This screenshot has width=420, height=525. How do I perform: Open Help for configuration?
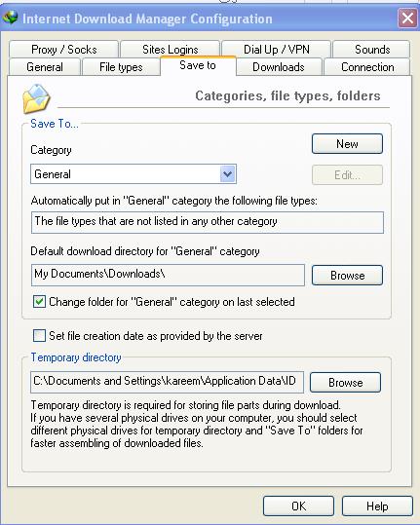377,506
